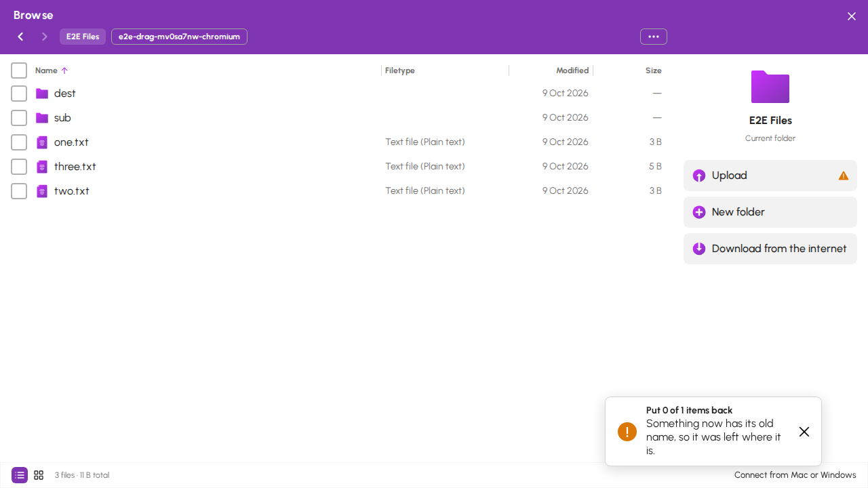
Task: Toggle the select-all checkbox in header
Action: click(x=19, y=70)
